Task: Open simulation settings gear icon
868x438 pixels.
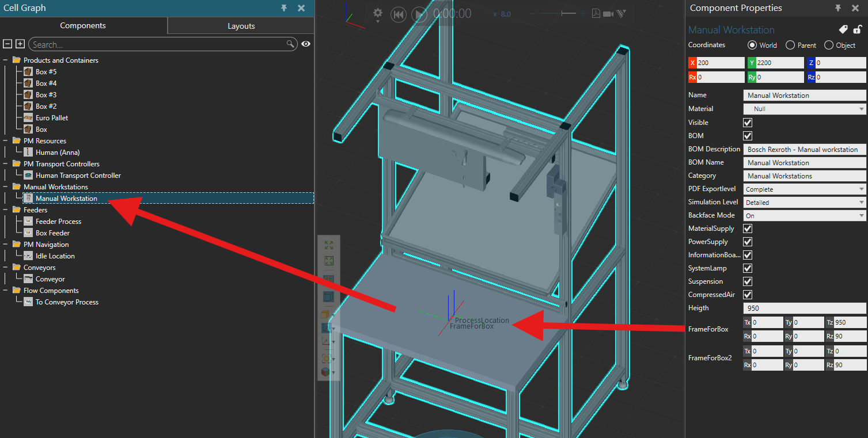Action: [x=378, y=13]
